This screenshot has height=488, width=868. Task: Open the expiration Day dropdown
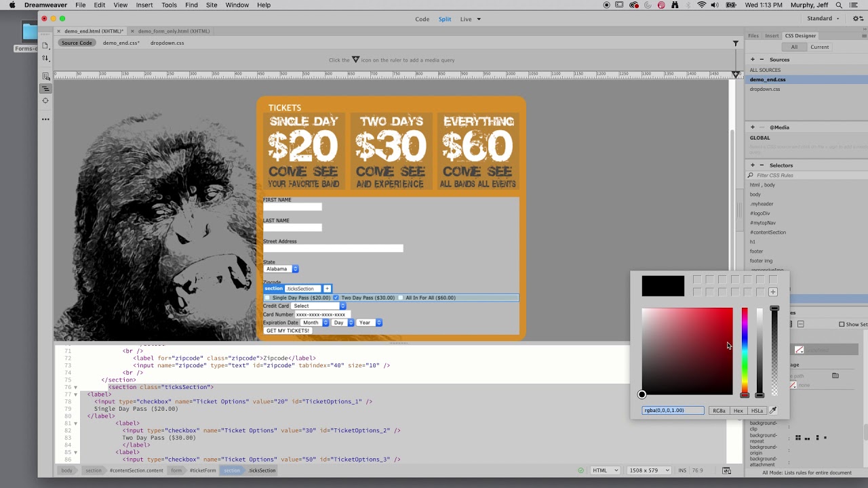pos(342,323)
